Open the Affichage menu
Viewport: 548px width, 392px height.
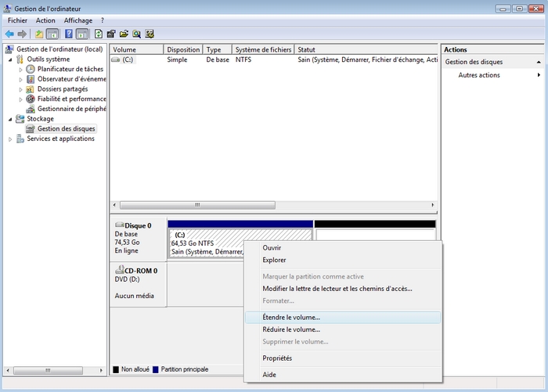[78, 20]
